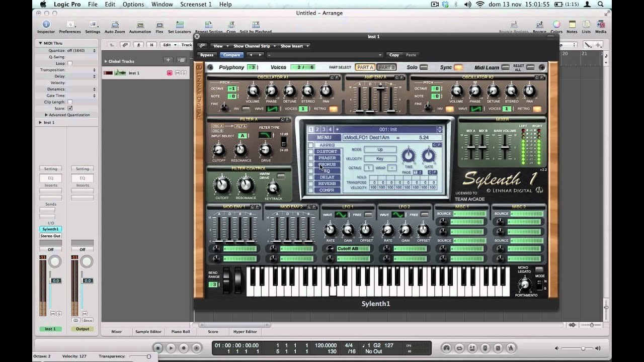Toggle the Loop checkbox in inspector

[x=70, y=63]
